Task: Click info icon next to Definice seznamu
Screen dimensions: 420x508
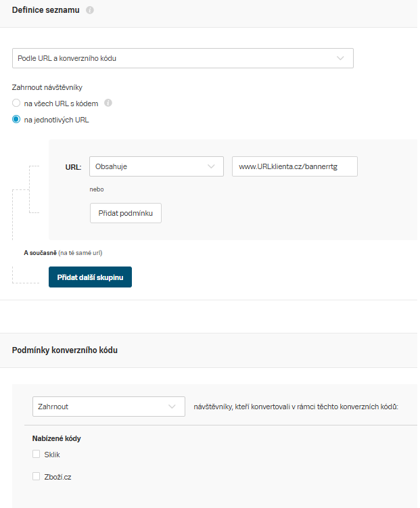Action: click(90, 10)
